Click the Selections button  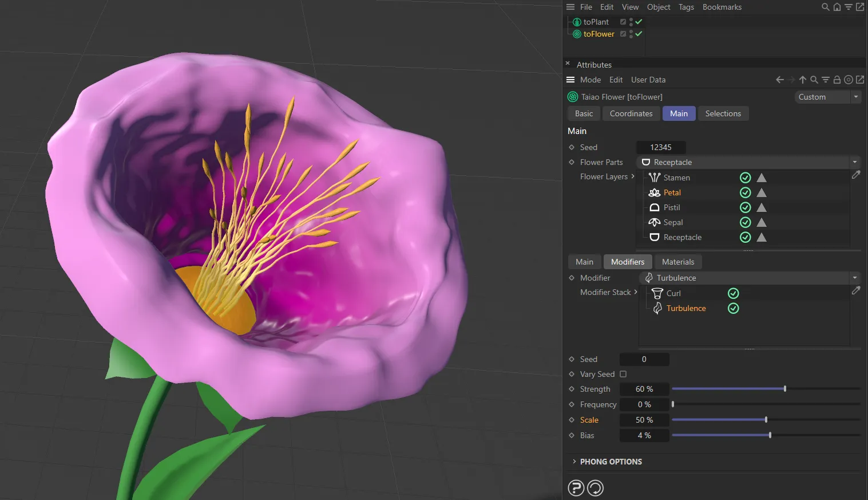point(723,113)
